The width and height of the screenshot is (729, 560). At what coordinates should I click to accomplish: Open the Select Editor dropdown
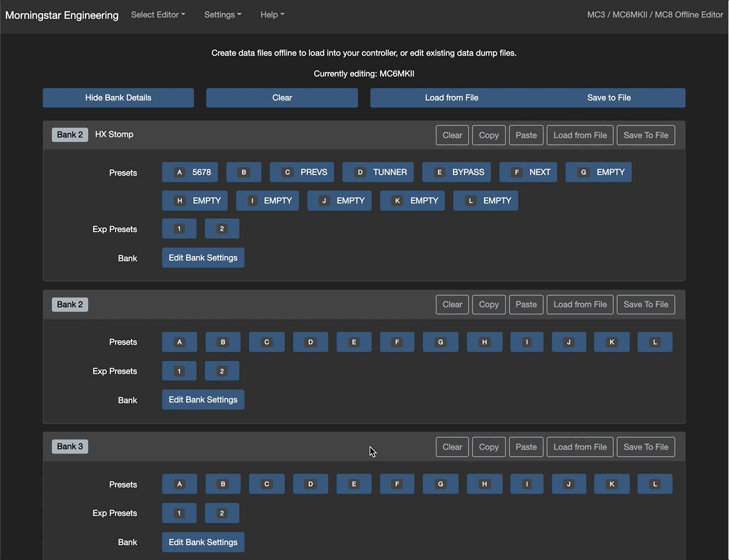158,14
